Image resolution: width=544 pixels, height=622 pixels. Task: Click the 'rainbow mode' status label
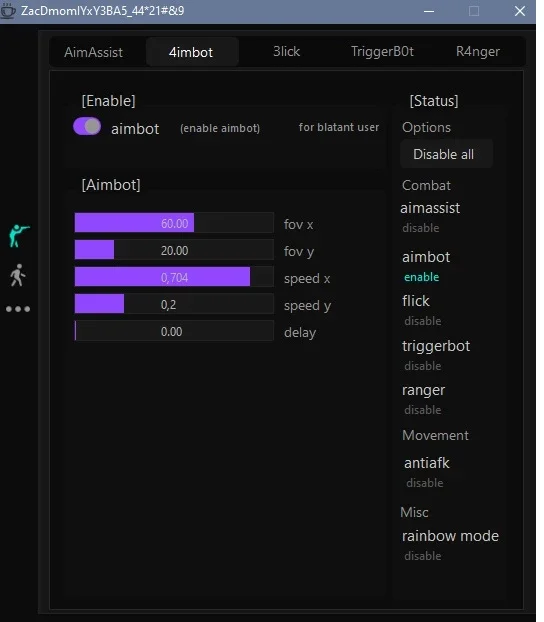[x=450, y=536]
